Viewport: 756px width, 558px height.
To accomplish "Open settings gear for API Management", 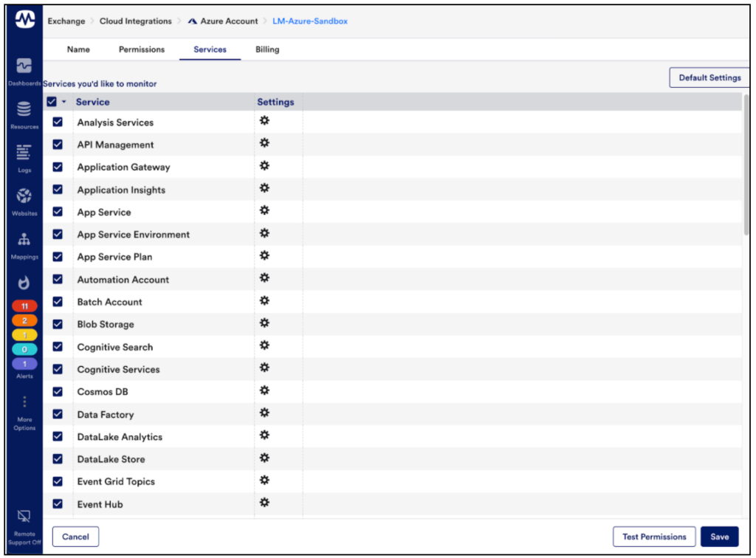I will 264,143.
